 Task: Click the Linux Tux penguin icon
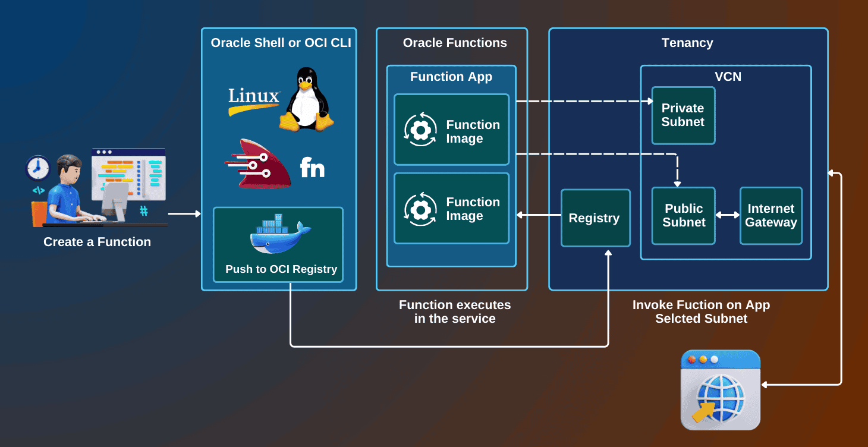point(306,99)
